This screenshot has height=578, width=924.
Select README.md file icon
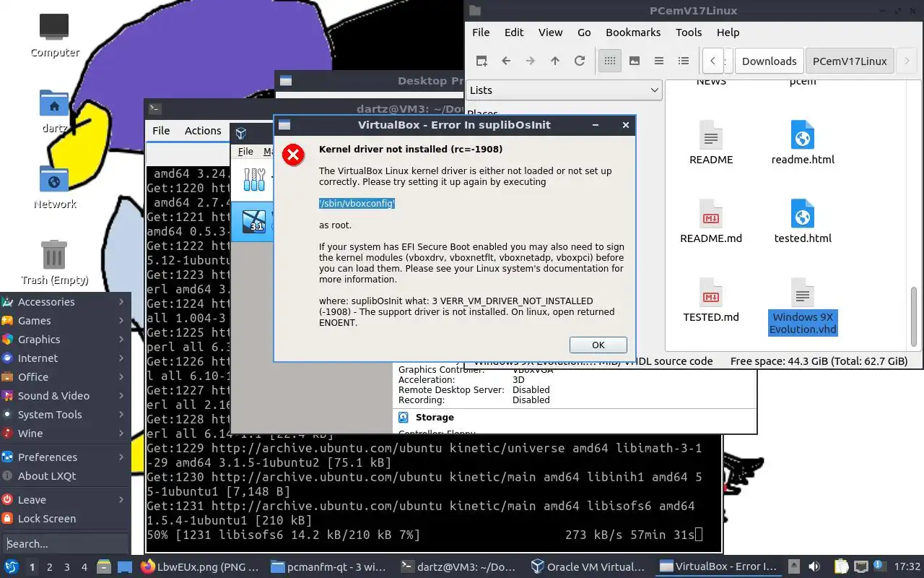pos(711,221)
